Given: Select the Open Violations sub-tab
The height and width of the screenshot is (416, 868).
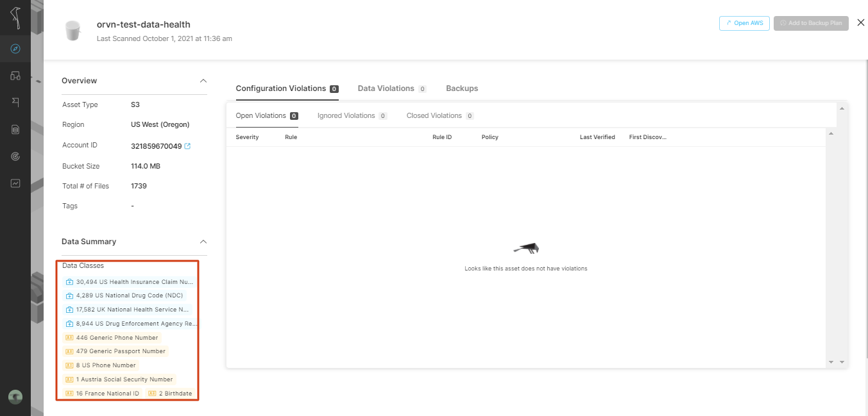Looking at the screenshot, I should tap(267, 116).
